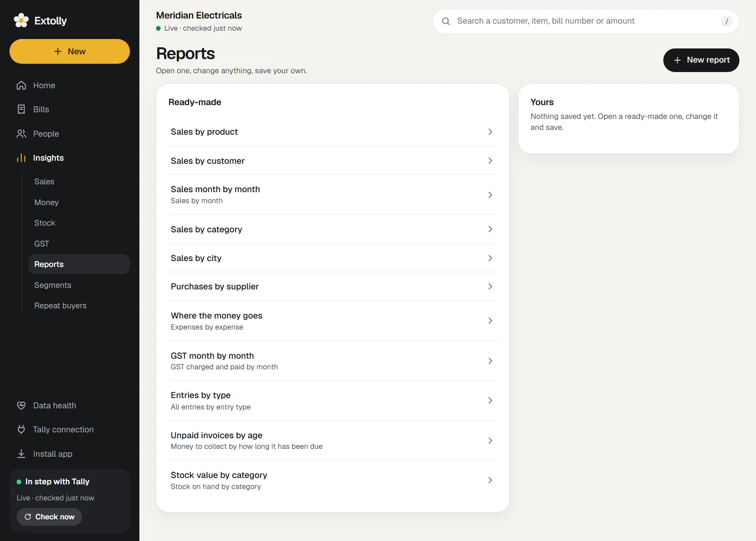756x541 pixels.
Task: Focus the customer search field
Action: click(586, 21)
